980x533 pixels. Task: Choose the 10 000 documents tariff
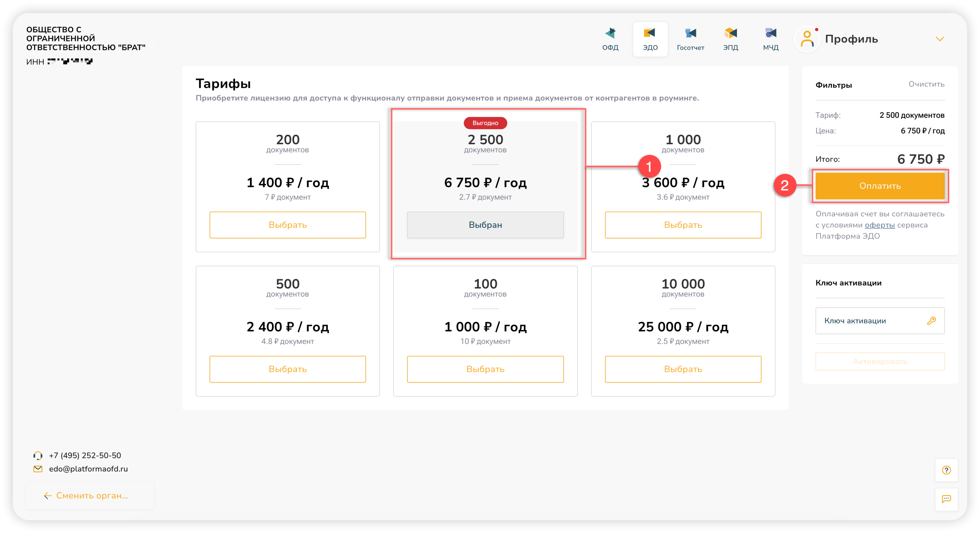pos(682,369)
